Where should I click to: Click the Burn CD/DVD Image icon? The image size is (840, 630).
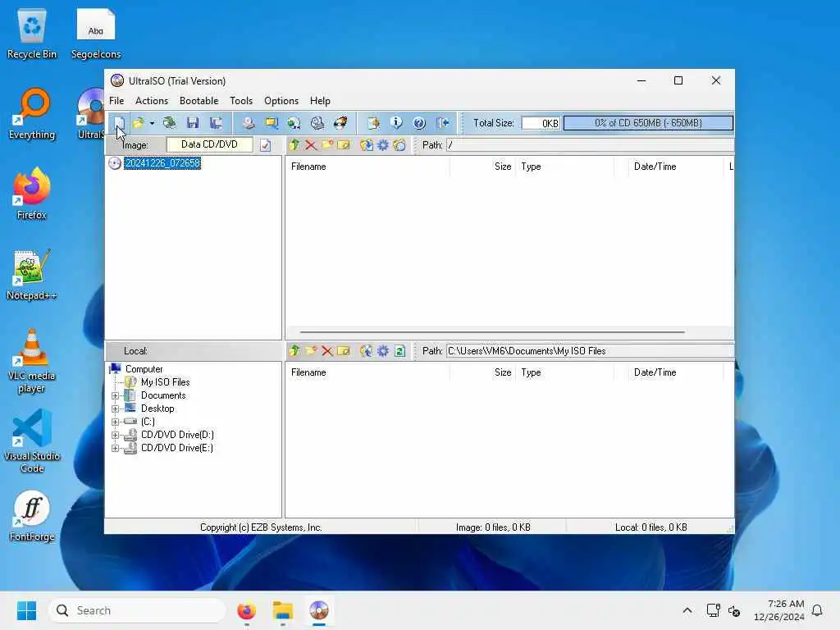point(340,123)
